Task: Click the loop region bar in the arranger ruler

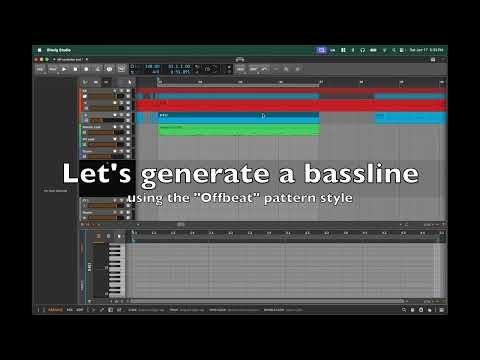Action: point(238,85)
